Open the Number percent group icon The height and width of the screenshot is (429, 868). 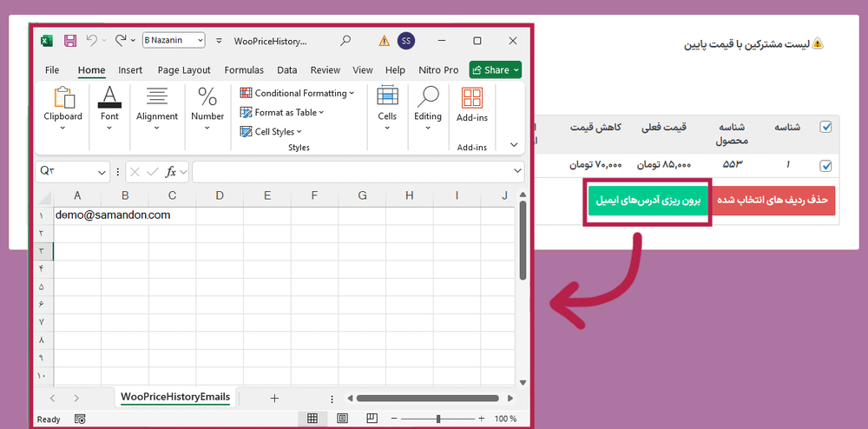click(x=207, y=97)
